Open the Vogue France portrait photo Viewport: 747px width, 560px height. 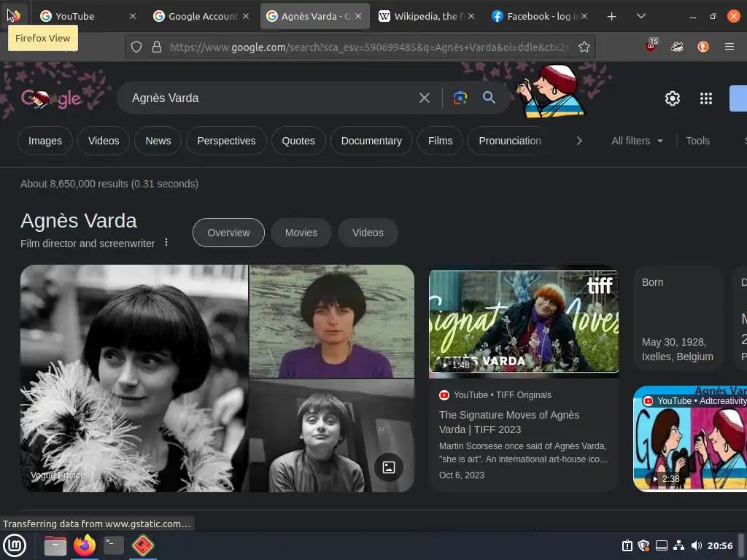point(134,378)
